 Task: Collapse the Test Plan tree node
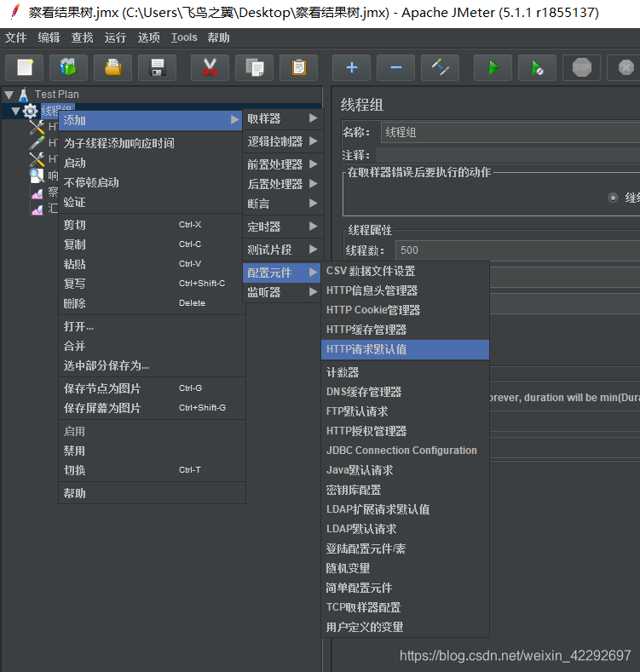(9, 95)
